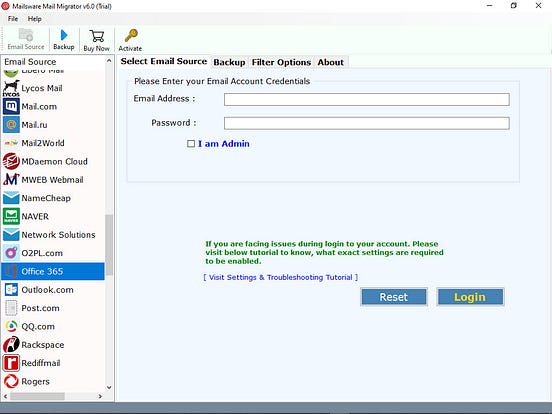Select Lycos Mail text in source list
The width and height of the screenshot is (552, 414).
point(42,88)
